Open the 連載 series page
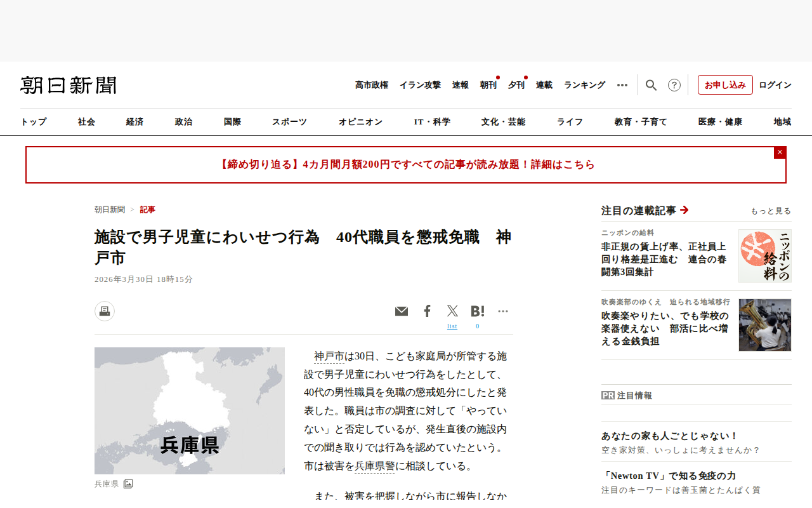 pyautogui.click(x=544, y=85)
